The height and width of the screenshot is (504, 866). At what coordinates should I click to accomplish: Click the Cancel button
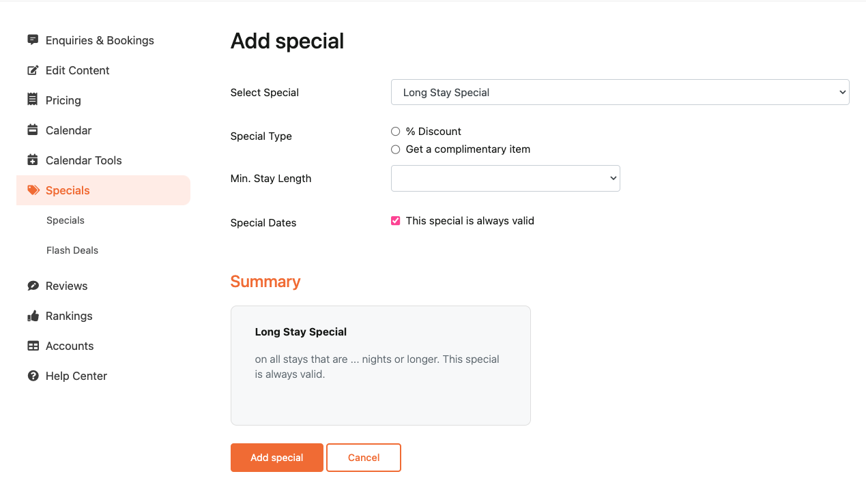364,458
